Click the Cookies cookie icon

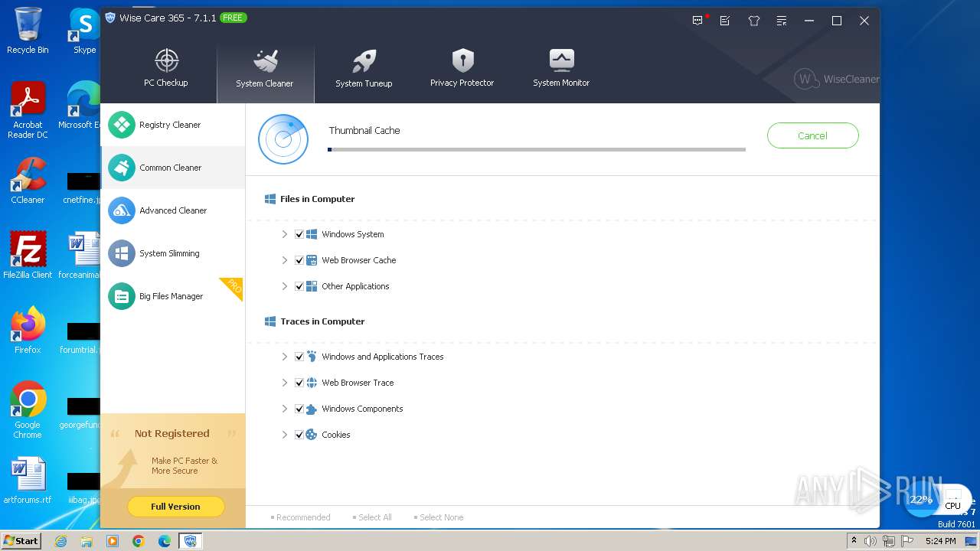(x=312, y=435)
